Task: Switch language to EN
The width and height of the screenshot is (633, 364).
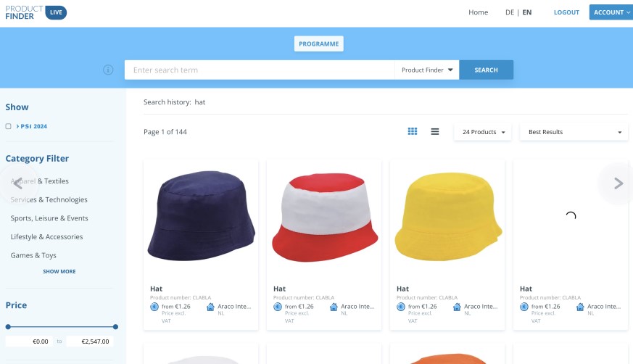Action: (527, 12)
